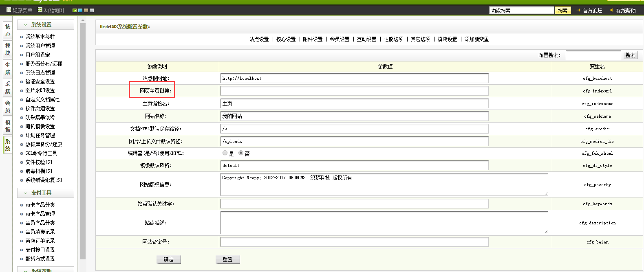Switch to the 核心设置 config tab
The height and width of the screenshot is (272, 644).
(286, 39)
